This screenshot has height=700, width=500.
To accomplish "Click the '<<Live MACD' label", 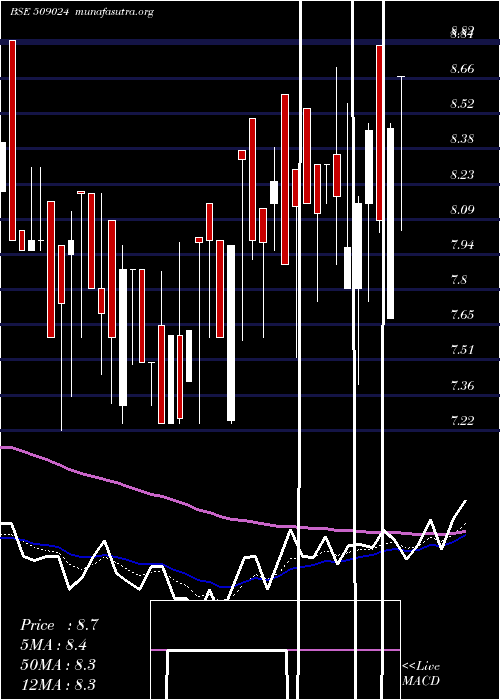I will (x=421, y=673).
